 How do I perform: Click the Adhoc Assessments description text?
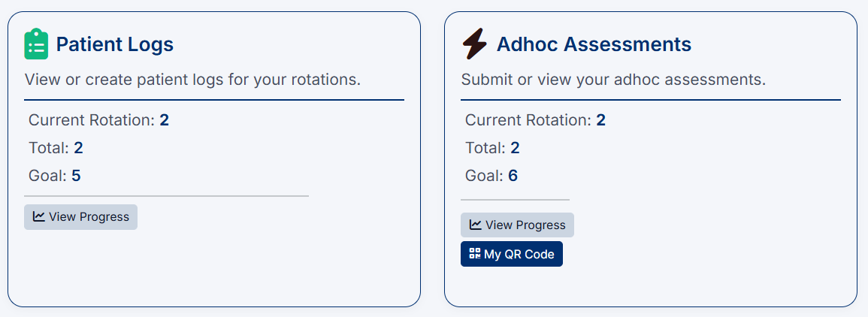613,79
